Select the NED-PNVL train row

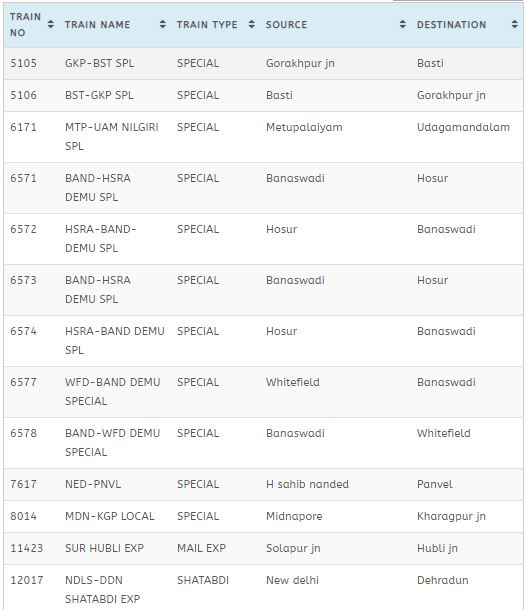[263, 484]
